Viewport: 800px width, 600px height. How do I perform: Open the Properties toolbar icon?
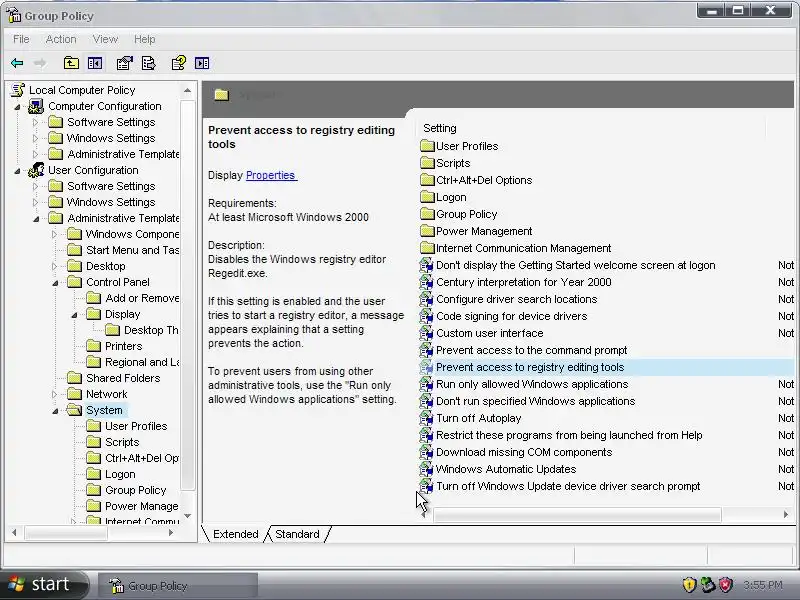(x=124, y=63)
